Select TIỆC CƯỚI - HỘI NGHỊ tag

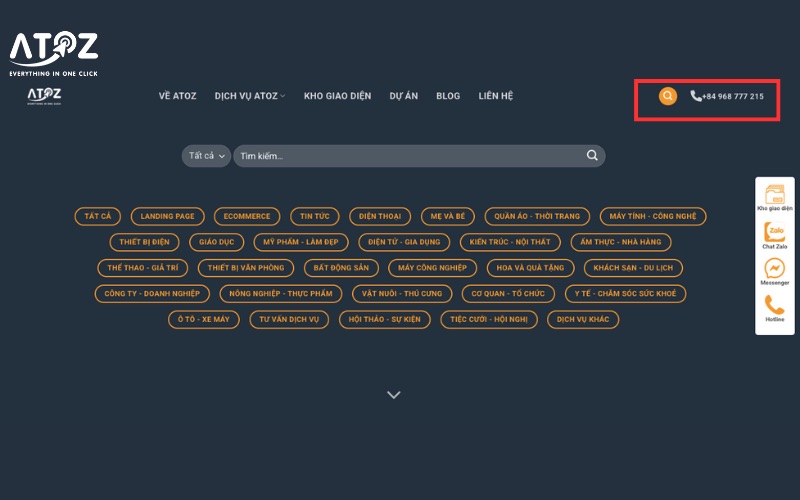[489, 319]
